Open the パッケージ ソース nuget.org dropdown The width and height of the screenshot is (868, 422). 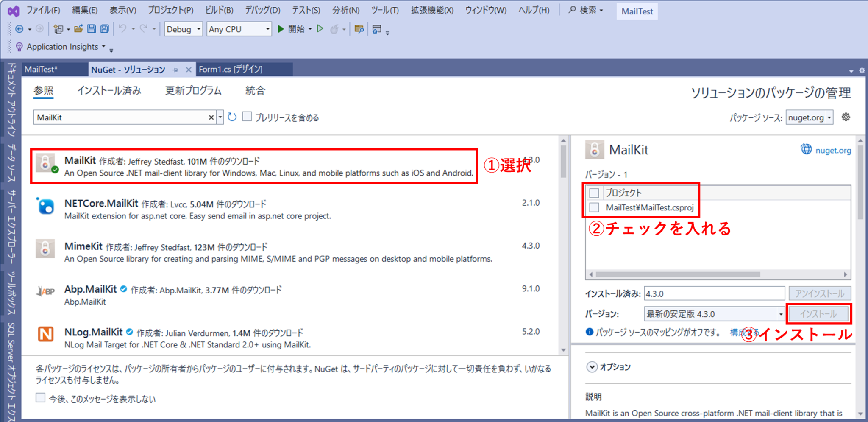tap(810, 117)
